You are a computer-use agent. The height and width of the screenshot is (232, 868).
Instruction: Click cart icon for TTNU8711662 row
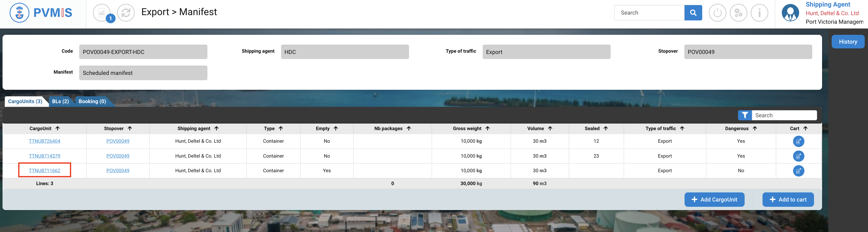[x=798, y=171]
